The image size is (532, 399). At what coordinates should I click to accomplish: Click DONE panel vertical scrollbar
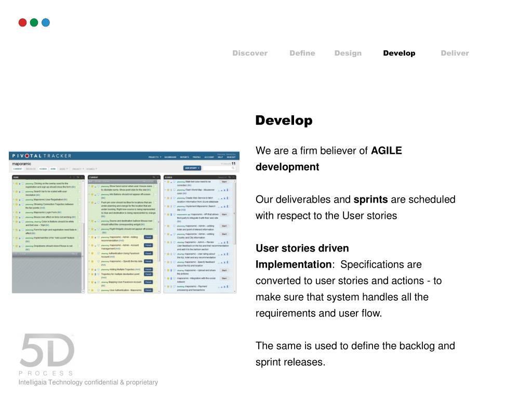[83, 236]
